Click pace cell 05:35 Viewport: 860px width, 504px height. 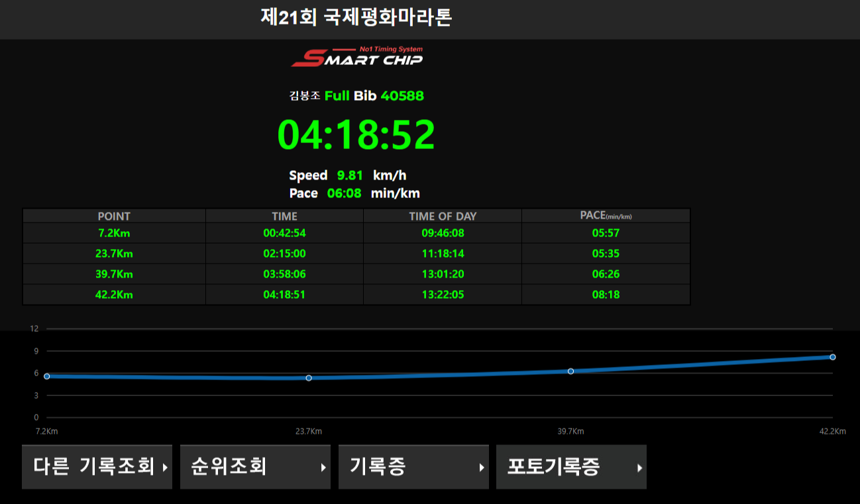click(606, 254)
